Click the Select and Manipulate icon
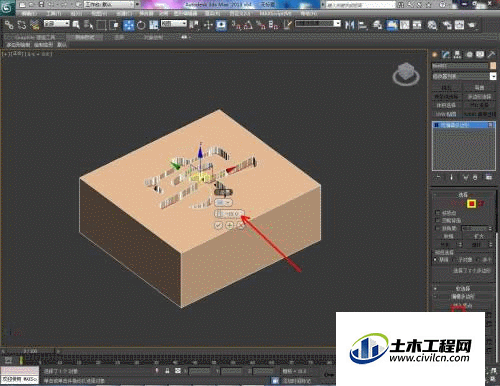 pyautogui.click(x=208, y=25)
